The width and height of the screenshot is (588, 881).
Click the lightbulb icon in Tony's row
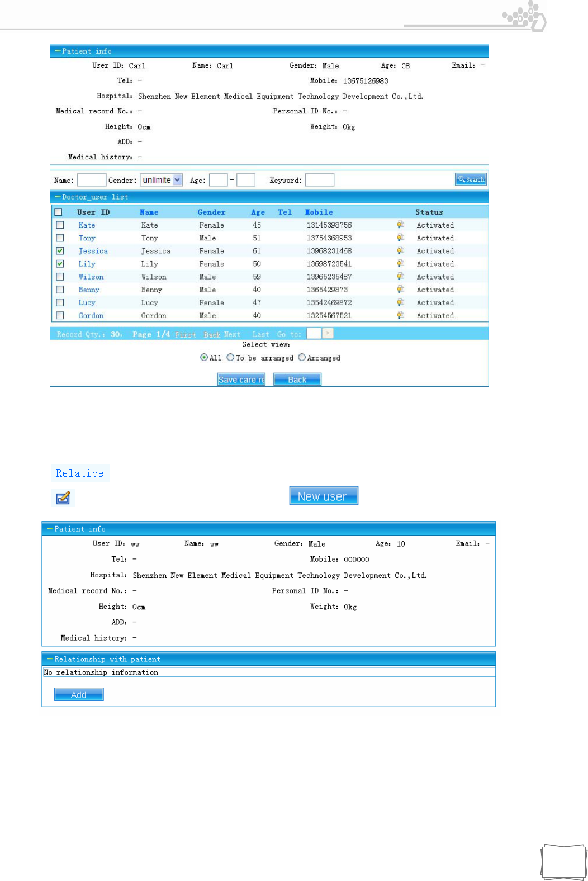pos(400,238)
